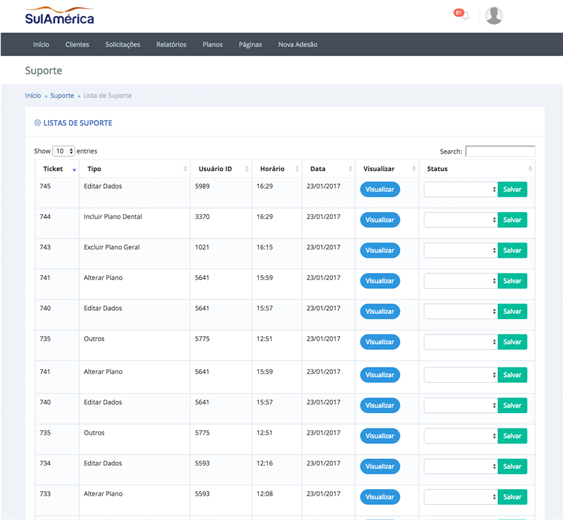Sort table by Horário column
Viewport: 563px width, 520px height.
[276, 169]
